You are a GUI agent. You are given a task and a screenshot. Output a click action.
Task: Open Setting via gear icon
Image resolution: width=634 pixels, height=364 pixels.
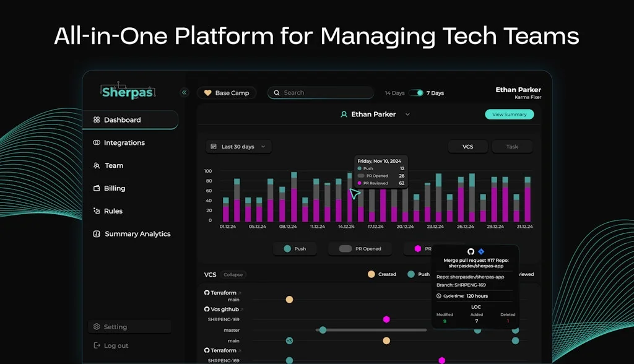[x=97, y=327]
